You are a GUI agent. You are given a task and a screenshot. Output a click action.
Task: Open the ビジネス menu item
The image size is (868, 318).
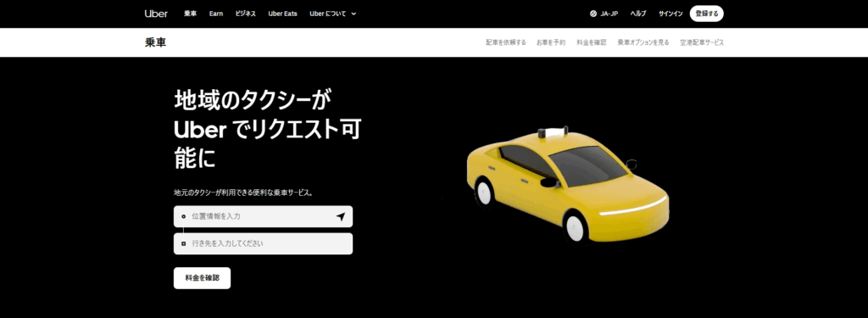245,14
